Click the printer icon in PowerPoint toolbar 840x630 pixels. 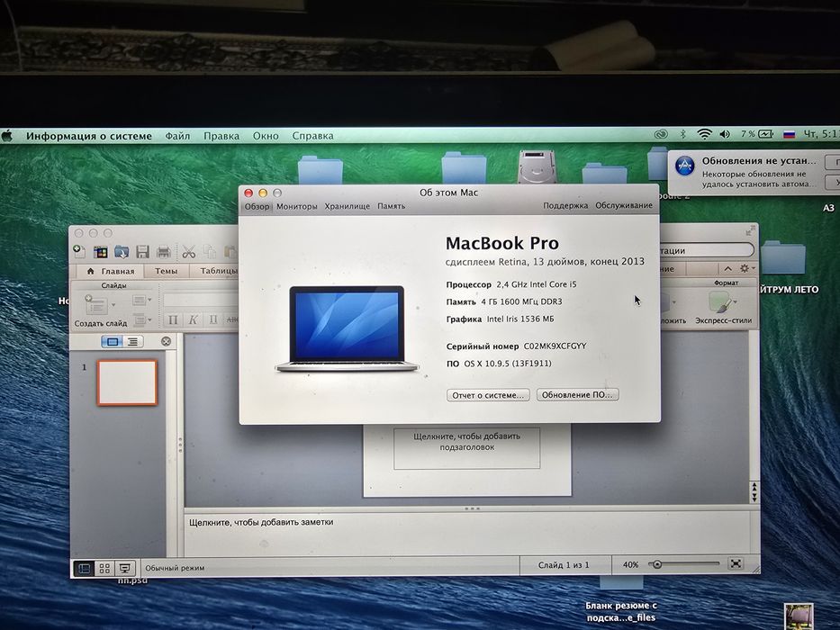click(x=163, y=252)
